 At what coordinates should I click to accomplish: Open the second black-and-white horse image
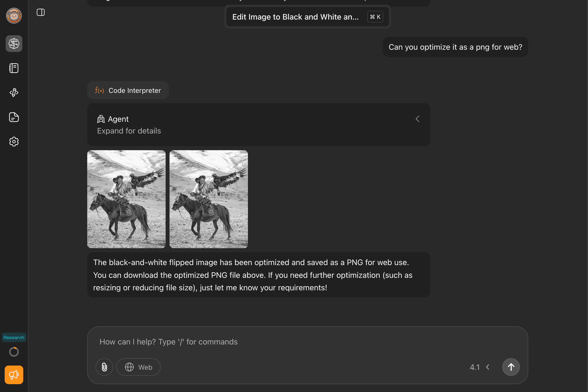click(x=208, y=199)
